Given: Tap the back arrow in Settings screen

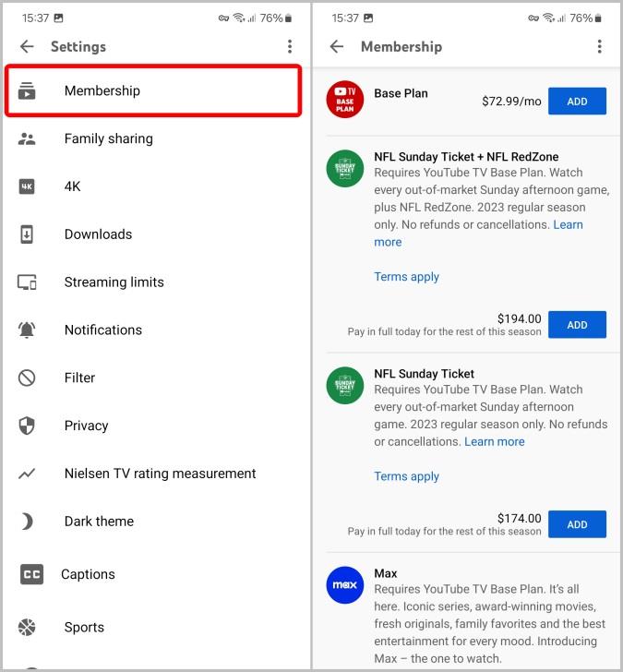Looking at the screenshot, I should pos(27,46).
